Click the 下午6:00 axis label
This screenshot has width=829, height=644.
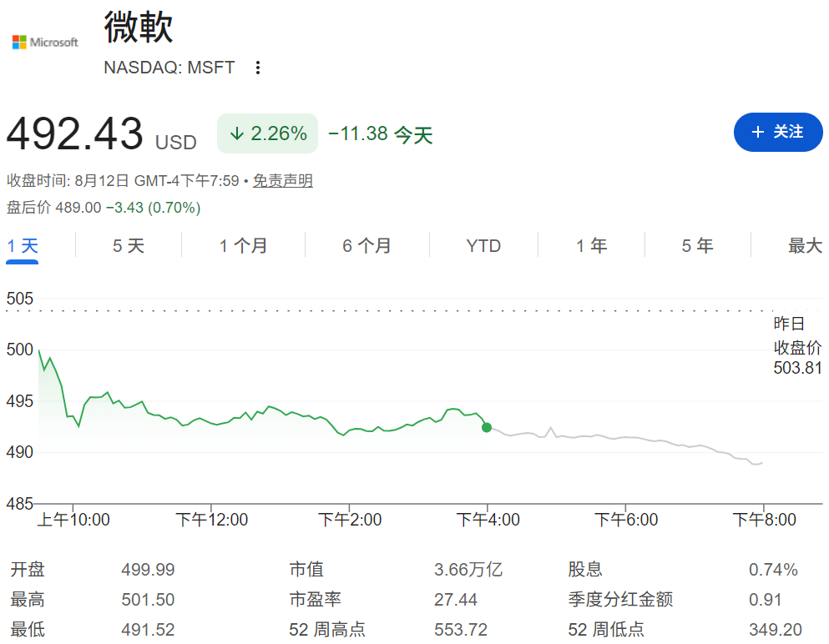(x=626, y=520)
